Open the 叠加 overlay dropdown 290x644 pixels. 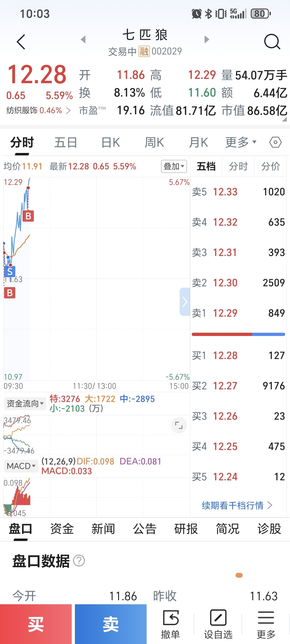click(x=174, y=166)
